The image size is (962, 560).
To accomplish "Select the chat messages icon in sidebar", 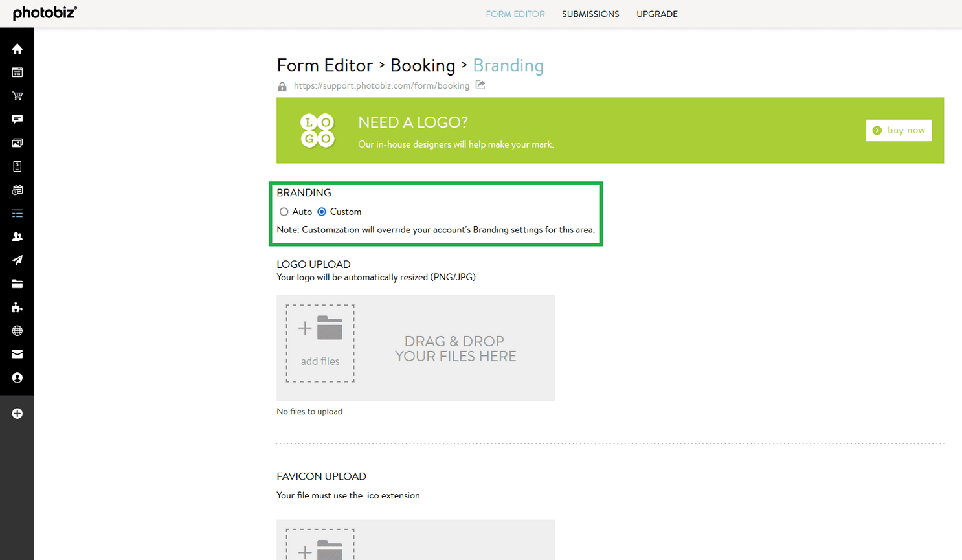I will tap(17, 118).
